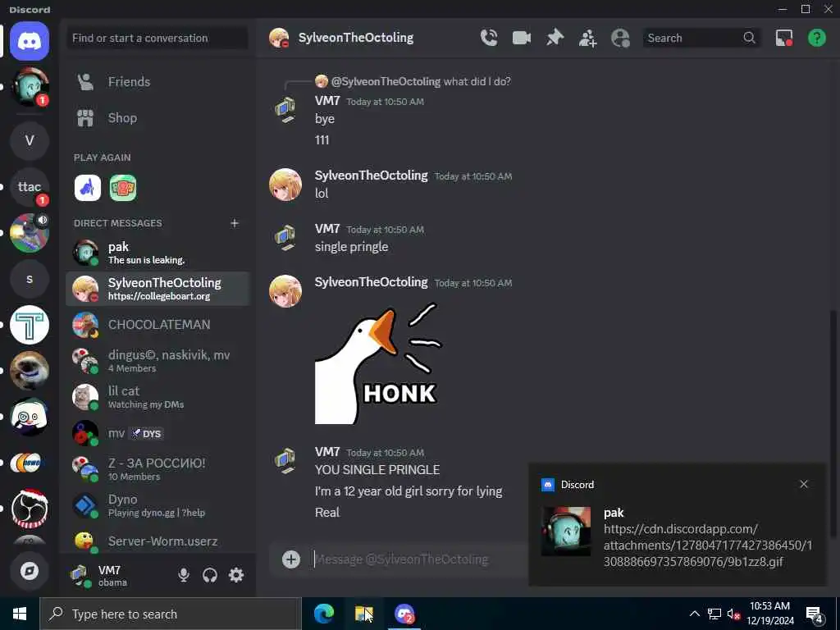The image size is (840, 630).
Task: Open DM with Dyno bot
Action: coord(157,505)
